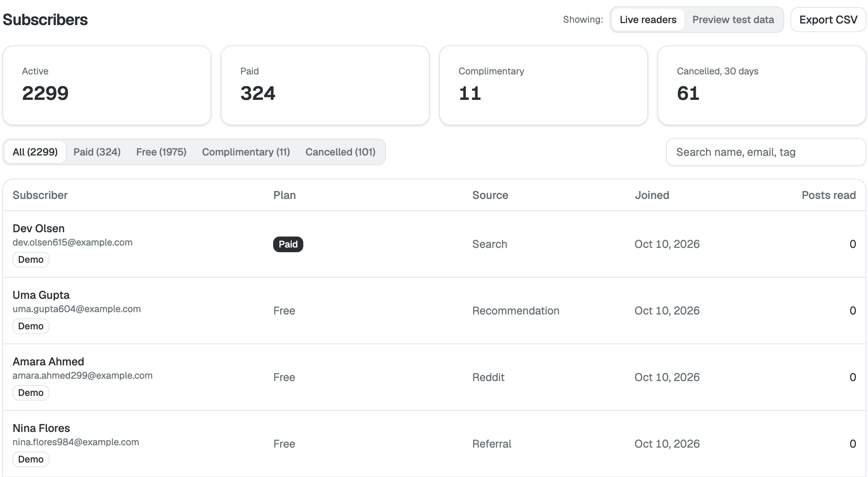Sort by the Subscriber column header

click(40, 195)
